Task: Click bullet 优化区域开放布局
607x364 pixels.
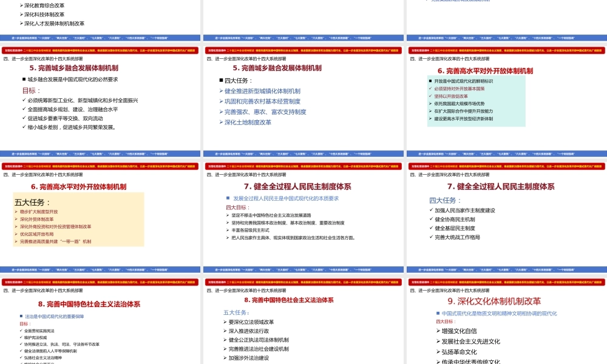Action: point(37,234)
